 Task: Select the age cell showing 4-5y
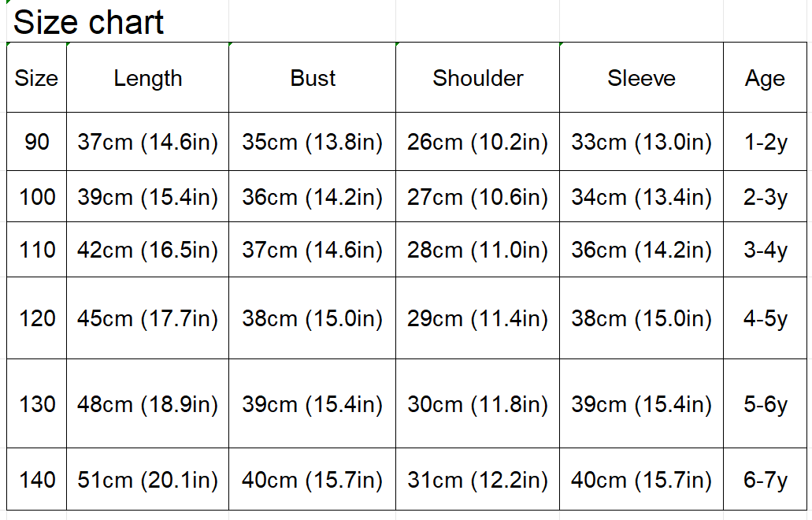coord(765,318)
